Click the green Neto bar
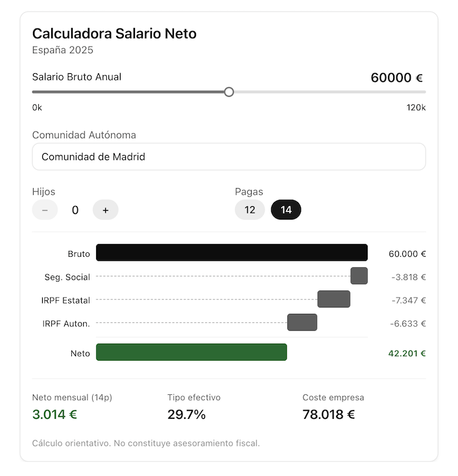This screenshot has height=476, width=458. pyautogui.click(x=191, y=352)
